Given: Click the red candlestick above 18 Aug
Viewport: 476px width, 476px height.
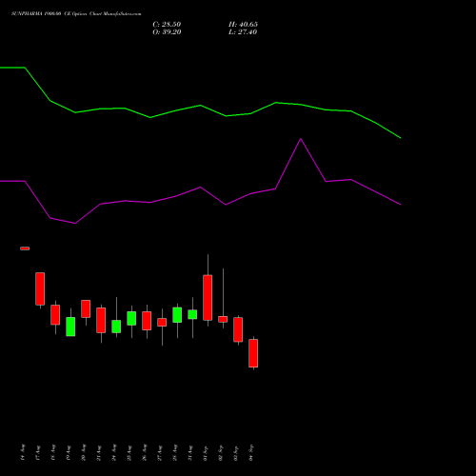Looking at the screenshot, I should coord(55,315).
